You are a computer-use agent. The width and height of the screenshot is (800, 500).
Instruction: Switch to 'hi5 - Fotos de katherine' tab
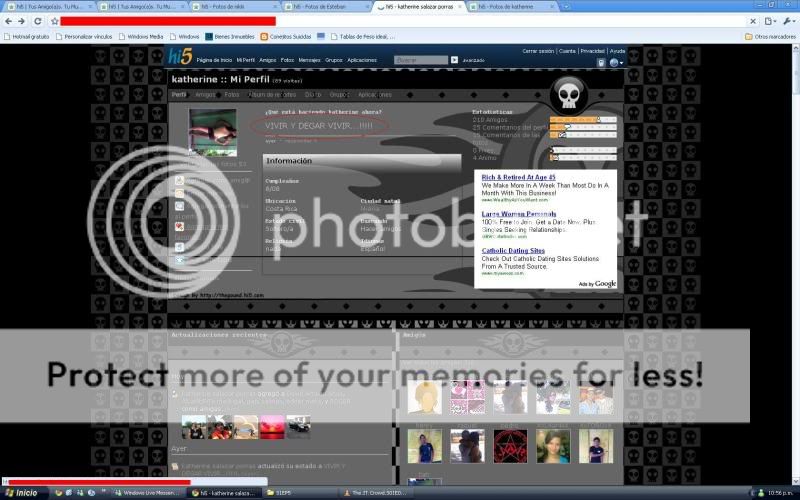click(x=510, y=6)
